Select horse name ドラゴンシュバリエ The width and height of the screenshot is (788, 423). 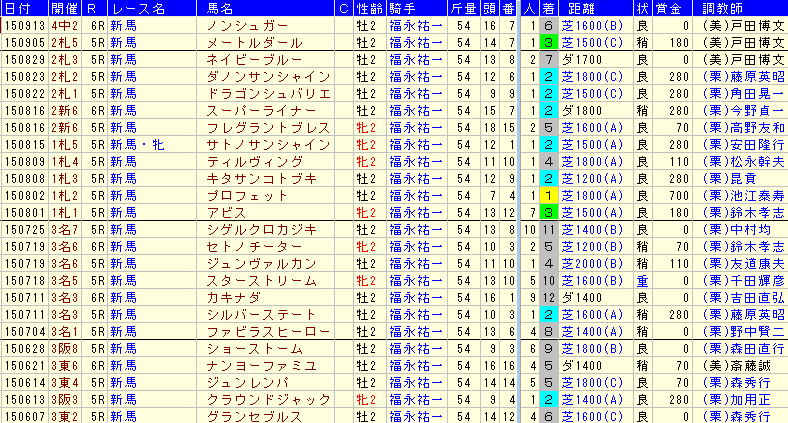[x=268, y=94]
